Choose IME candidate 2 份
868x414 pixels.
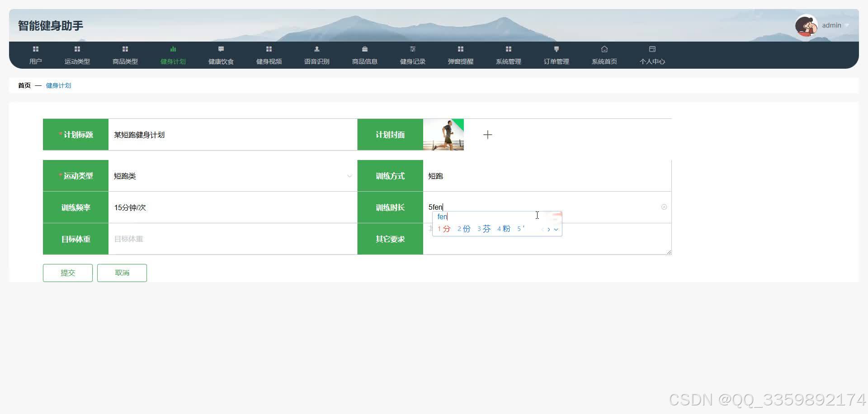pyautogui.click(x=464, y=229)
